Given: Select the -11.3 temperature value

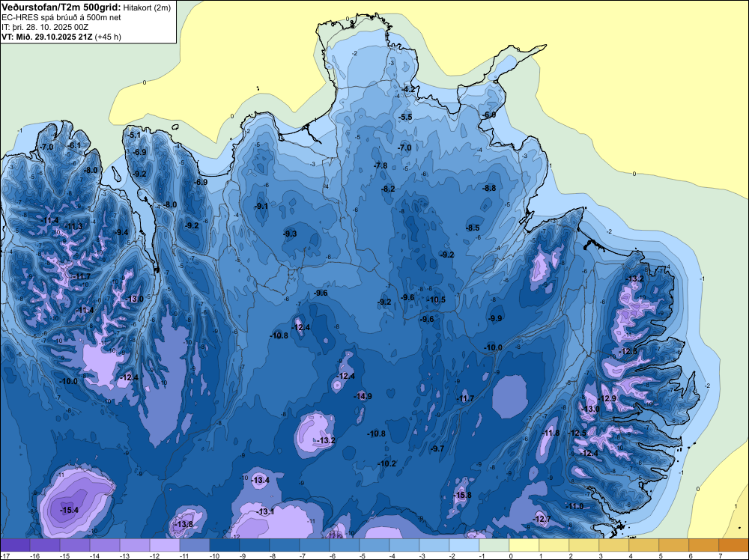Looking at the screenshot, I should (x=73, y=226).
